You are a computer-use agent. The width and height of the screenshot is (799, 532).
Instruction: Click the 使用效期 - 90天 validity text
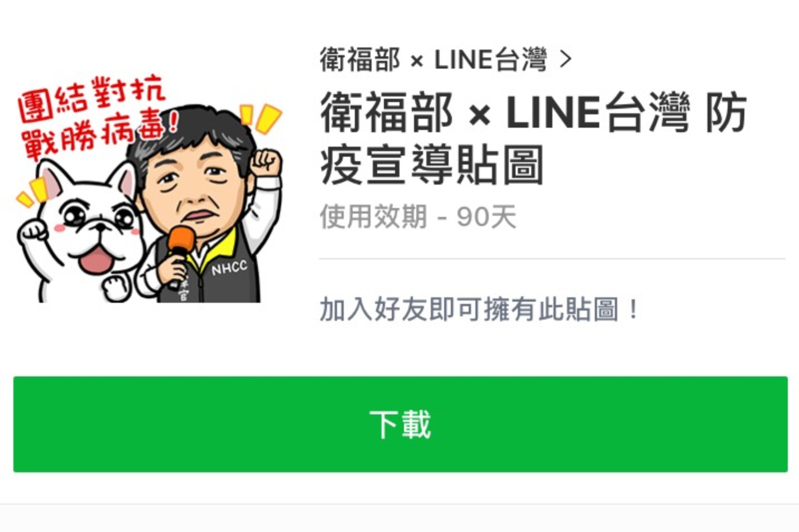[417, 216]
